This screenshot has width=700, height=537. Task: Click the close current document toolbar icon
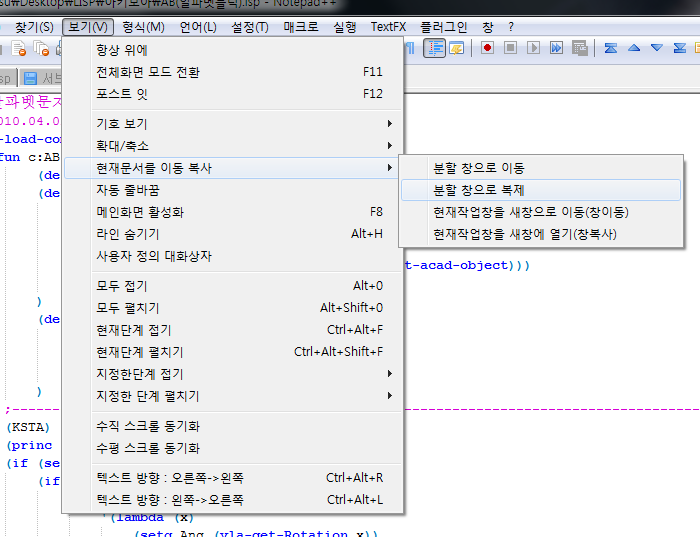point(19,48)
